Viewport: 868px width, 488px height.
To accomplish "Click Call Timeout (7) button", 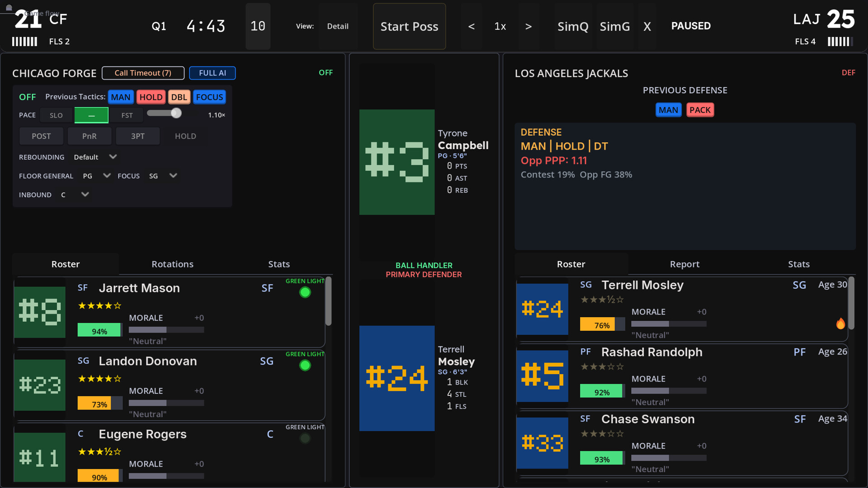I will pyautogui.click(x=143, y=73).
